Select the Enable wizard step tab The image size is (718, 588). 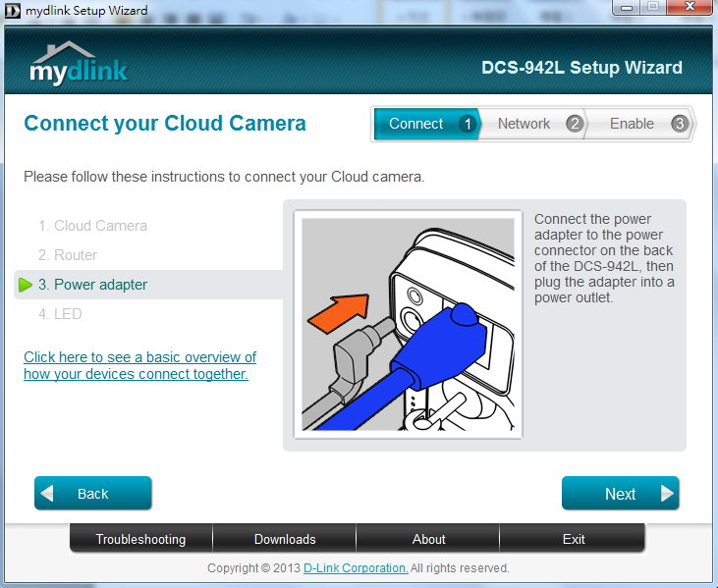tap(632, 124)
